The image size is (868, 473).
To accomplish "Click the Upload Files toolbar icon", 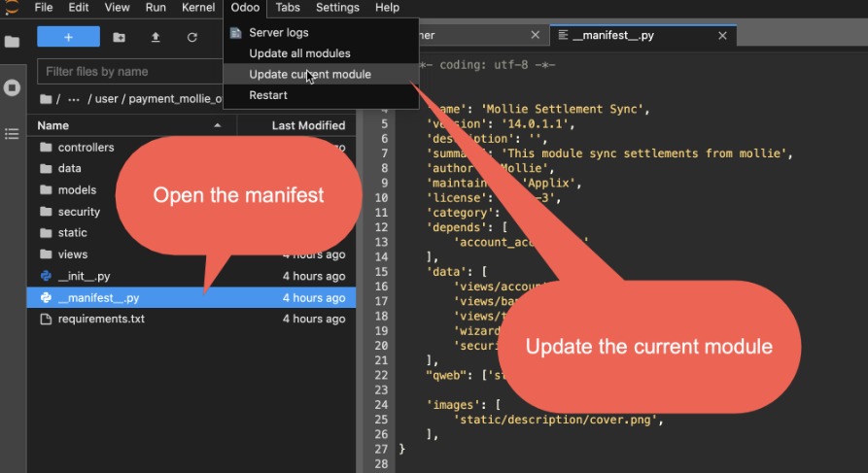I will tap(156, 37).
